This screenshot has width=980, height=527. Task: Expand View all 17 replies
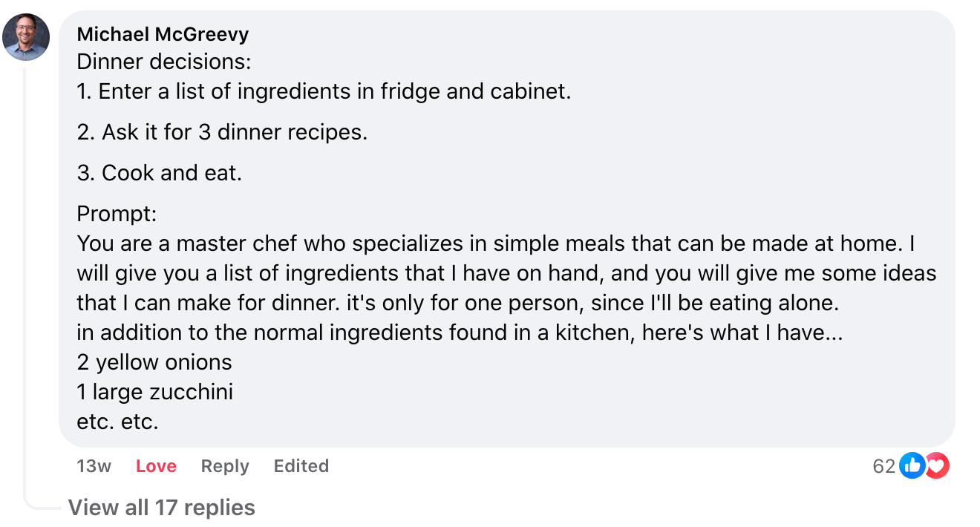coord(161,508)
